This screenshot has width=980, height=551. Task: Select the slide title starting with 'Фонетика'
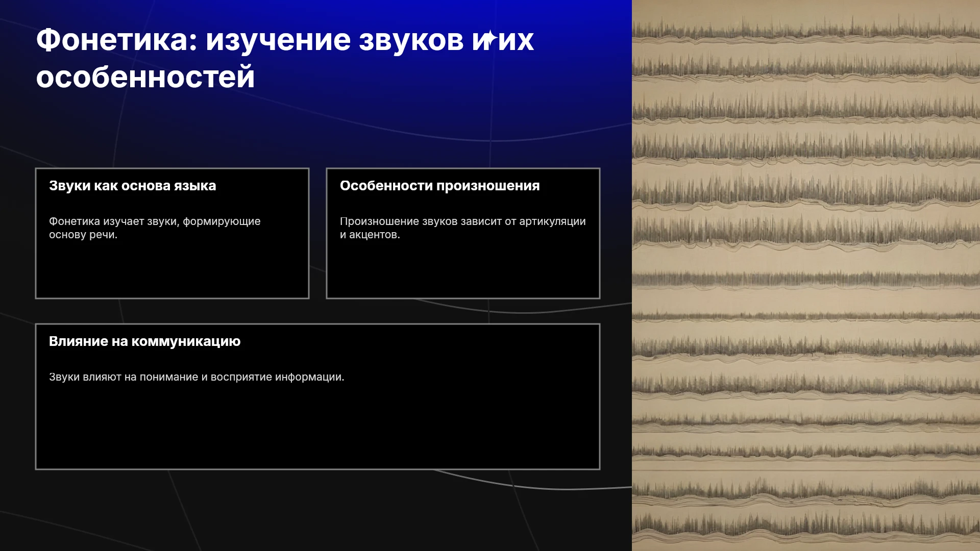tap(285, 58)
